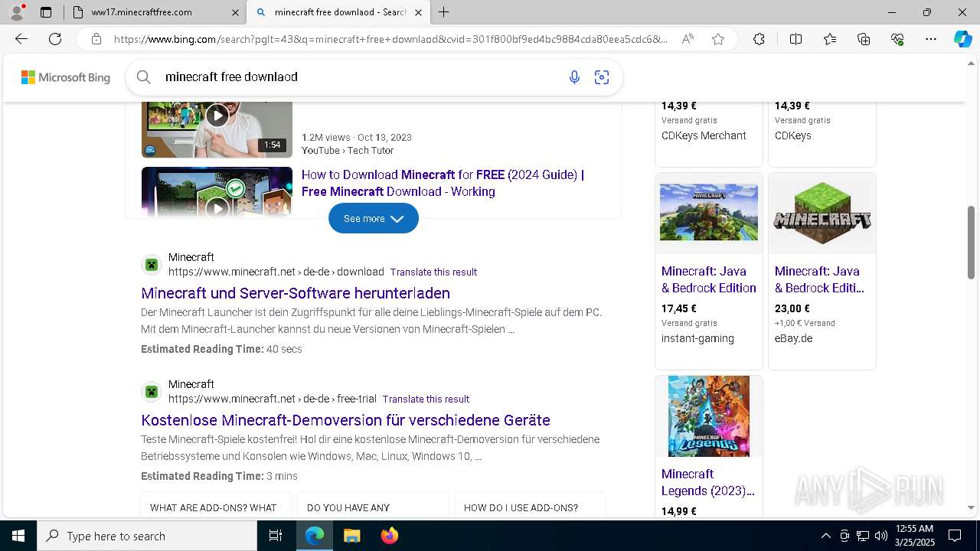Add page to favorites star icon

tap(718, 39)
